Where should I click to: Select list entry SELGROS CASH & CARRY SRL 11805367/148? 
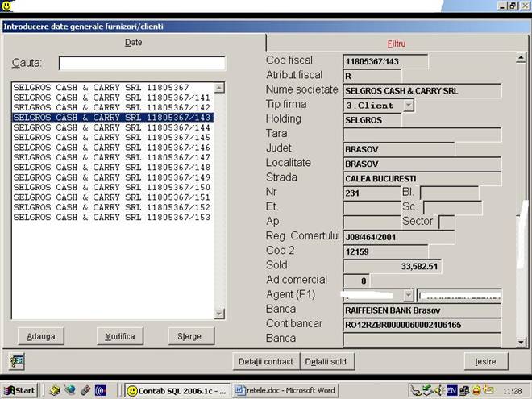coord(112,168)
